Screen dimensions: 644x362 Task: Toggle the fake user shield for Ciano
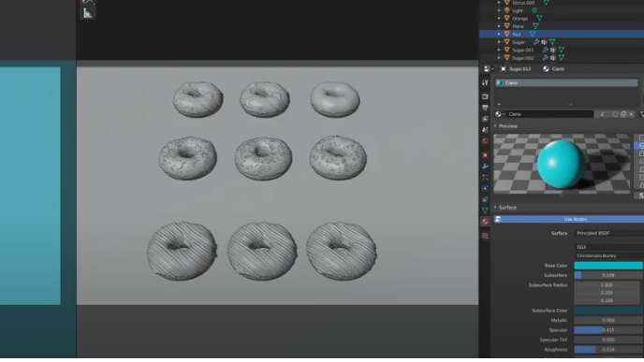click(615, 114)
